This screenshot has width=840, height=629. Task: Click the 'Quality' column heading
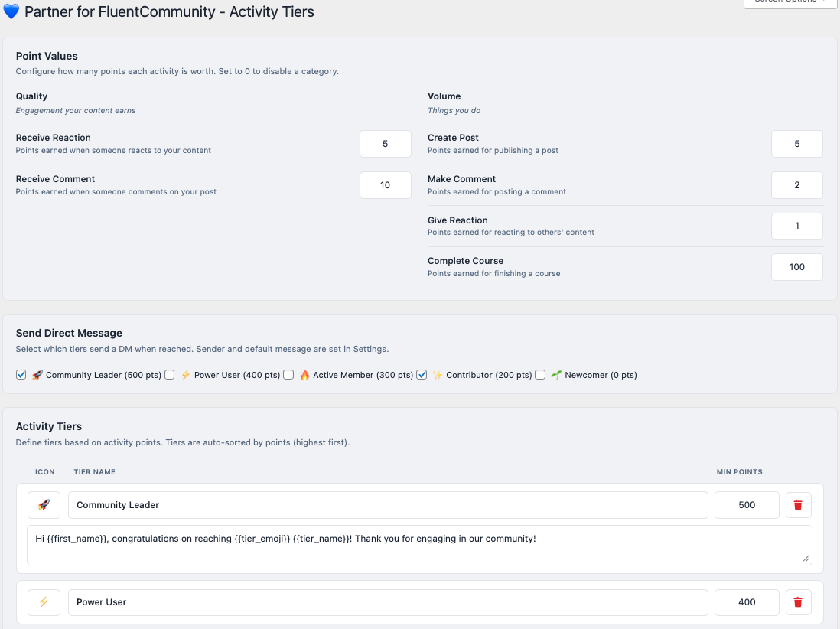(31, 96)
